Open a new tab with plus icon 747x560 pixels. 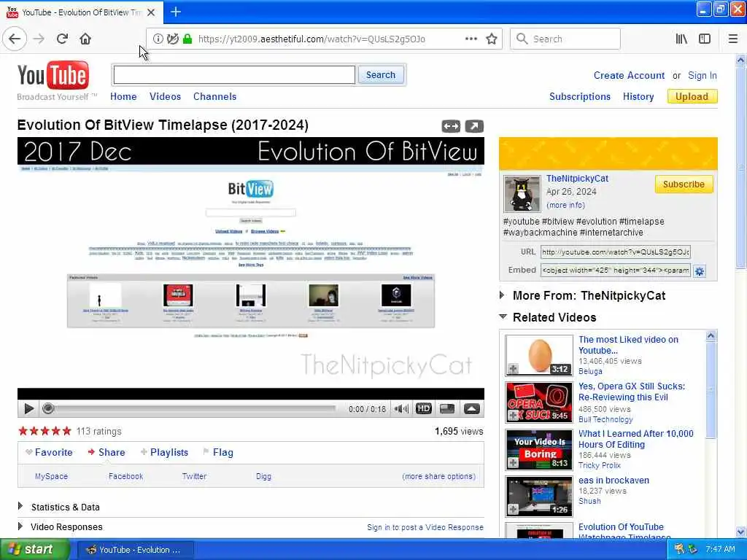[176, 12]
